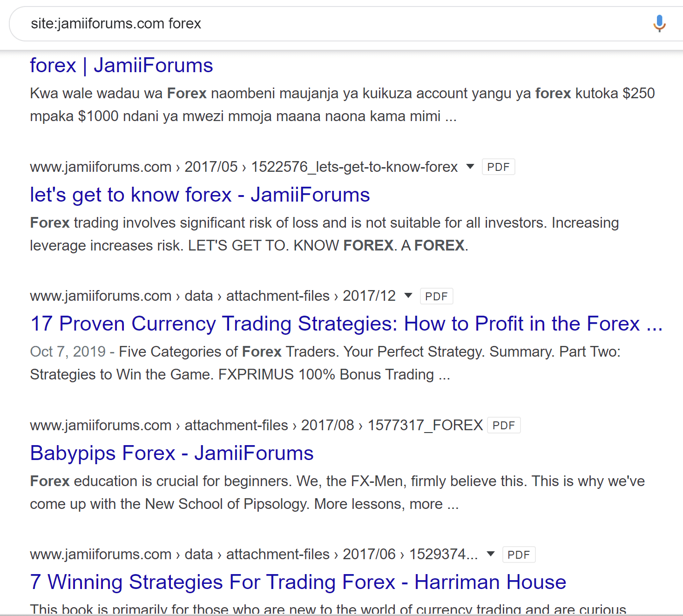Image resolution: width=683 pixels, height=616 pixels.
Task: Expand dropdown arrow beside 2017/06 › 1529374 URL
Action: coord(490,554)
